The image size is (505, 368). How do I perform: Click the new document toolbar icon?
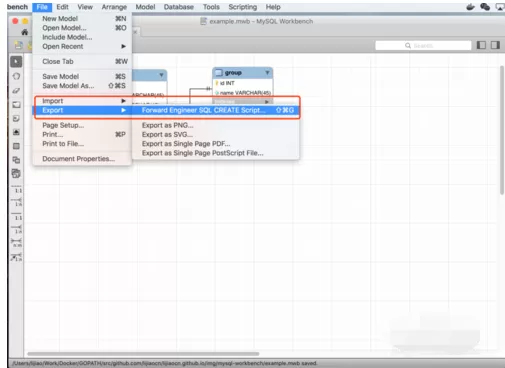(18, 45)
